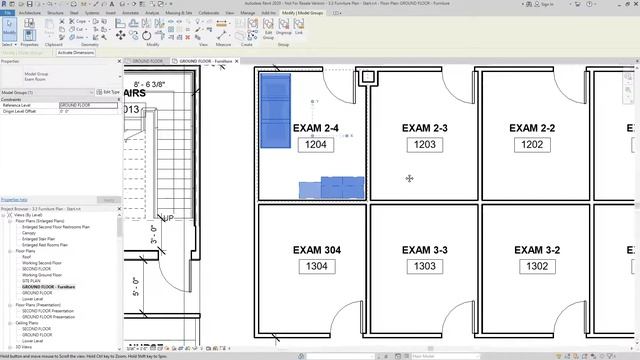
Task: Select the Modify arrow tool
Action: coord(9,28)
